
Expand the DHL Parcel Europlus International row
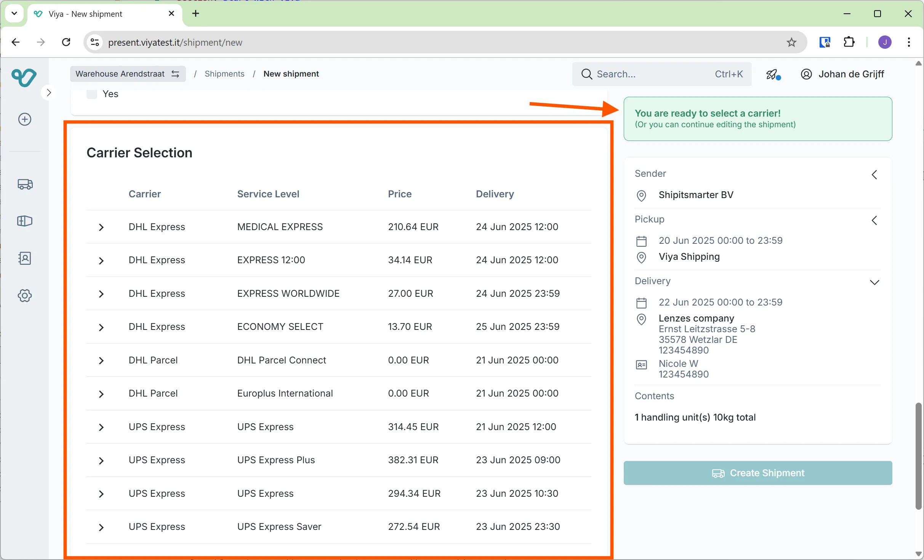[x=101, y=394]
